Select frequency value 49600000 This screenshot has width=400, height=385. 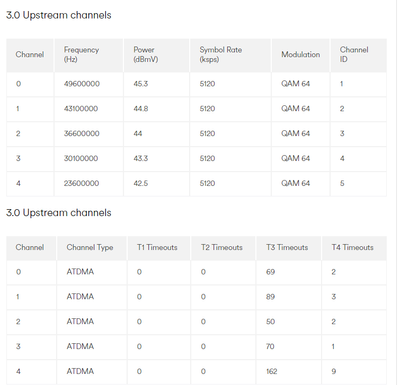click(x=82, y=84)
